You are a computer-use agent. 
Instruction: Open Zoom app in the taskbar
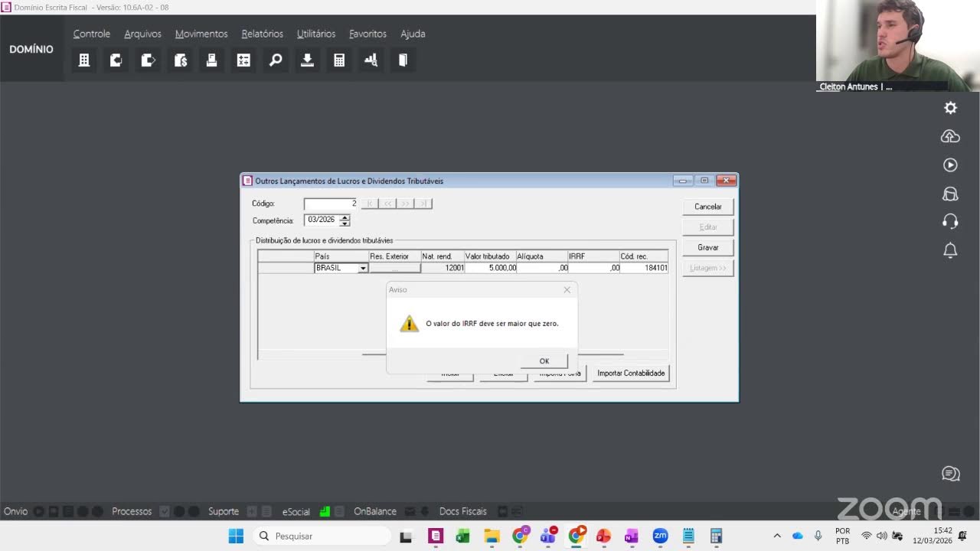pos(660,536)
